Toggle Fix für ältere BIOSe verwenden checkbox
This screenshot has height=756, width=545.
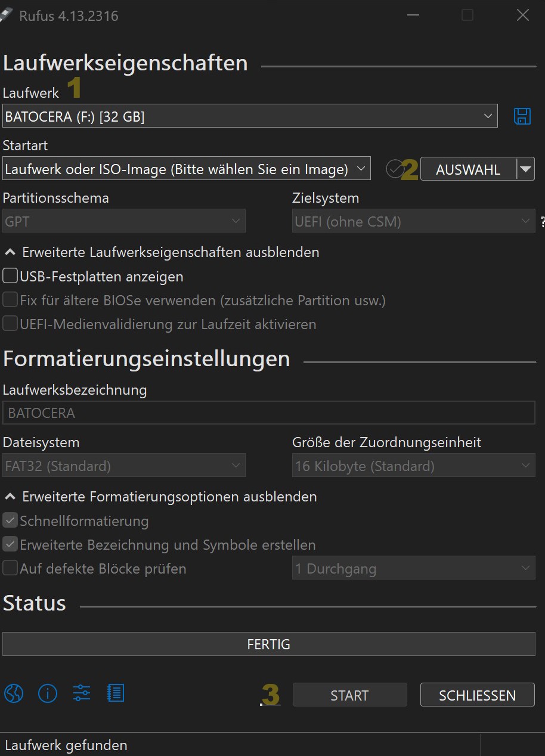(10, 300)
